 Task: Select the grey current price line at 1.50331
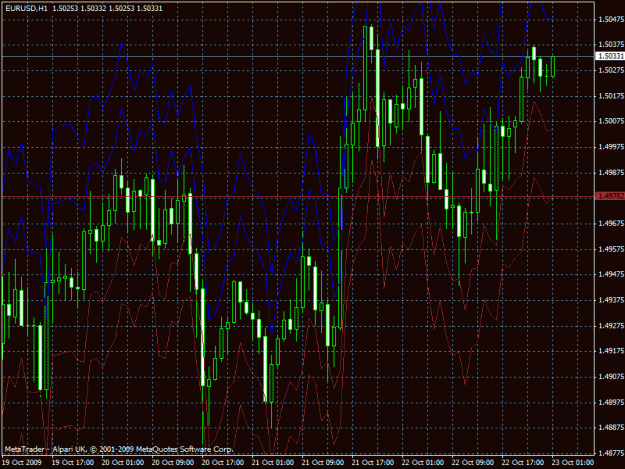[x=298, y=57]
